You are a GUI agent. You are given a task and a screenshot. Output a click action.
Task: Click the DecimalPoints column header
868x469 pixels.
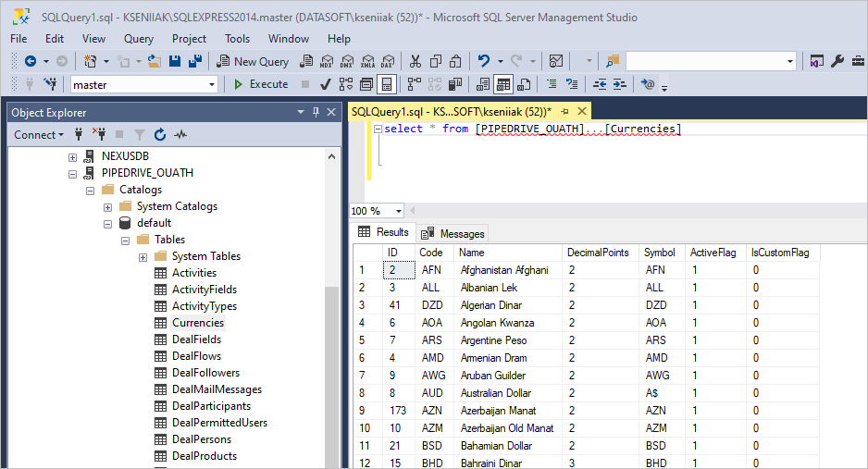(598, 253)
